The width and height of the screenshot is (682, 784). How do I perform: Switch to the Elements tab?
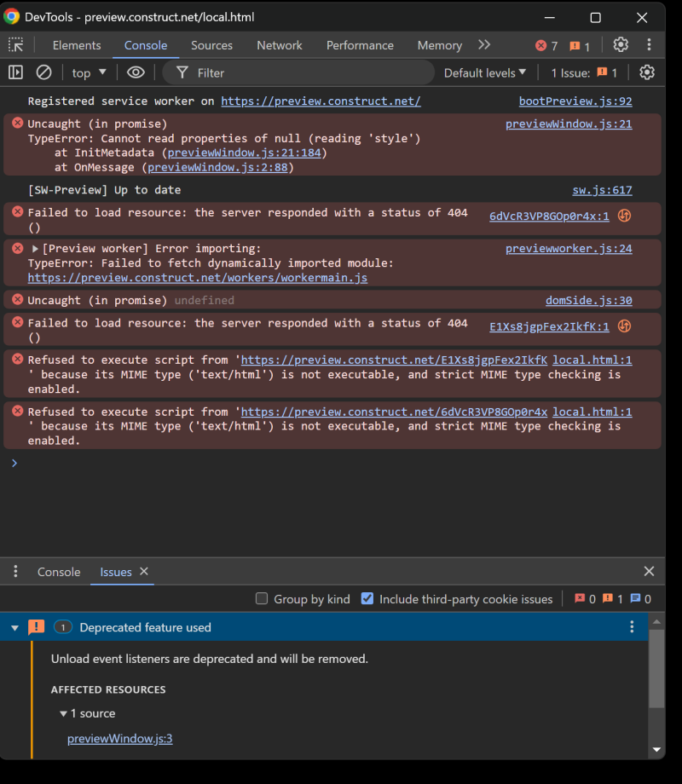pos(77,45)
